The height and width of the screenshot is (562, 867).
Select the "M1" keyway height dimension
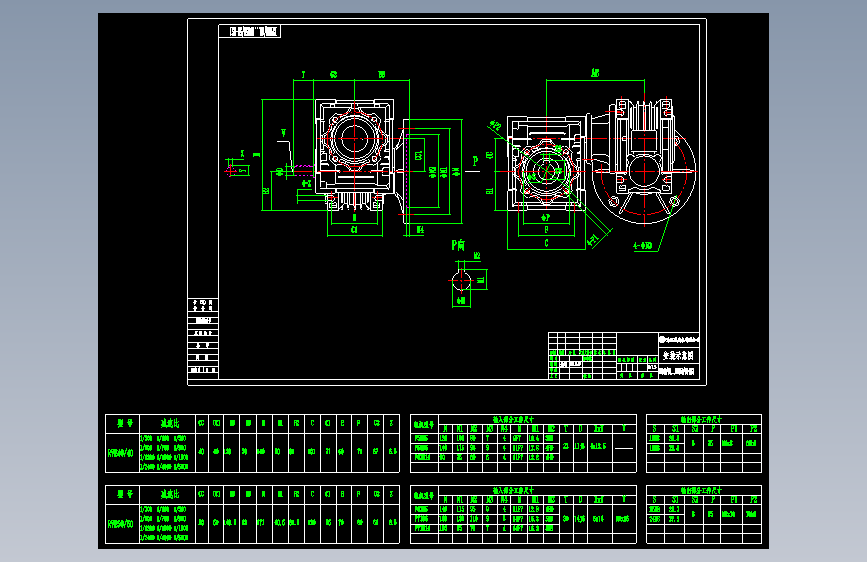click(x=481, y=280)
